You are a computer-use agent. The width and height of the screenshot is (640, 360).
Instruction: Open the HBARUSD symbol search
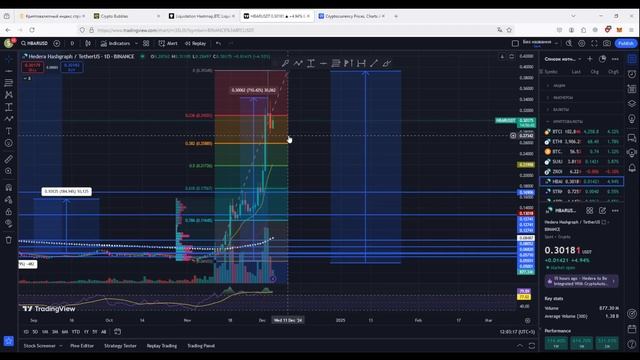click(x=35, y=43)
